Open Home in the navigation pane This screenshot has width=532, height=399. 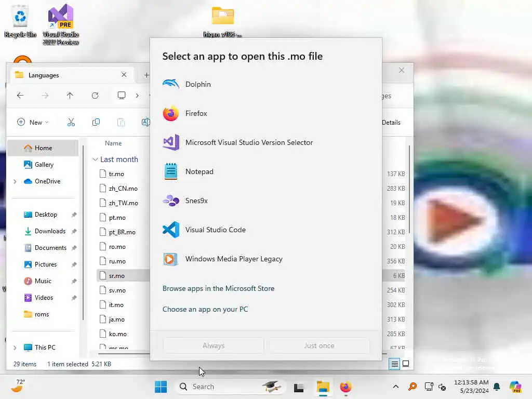point(43,148)
